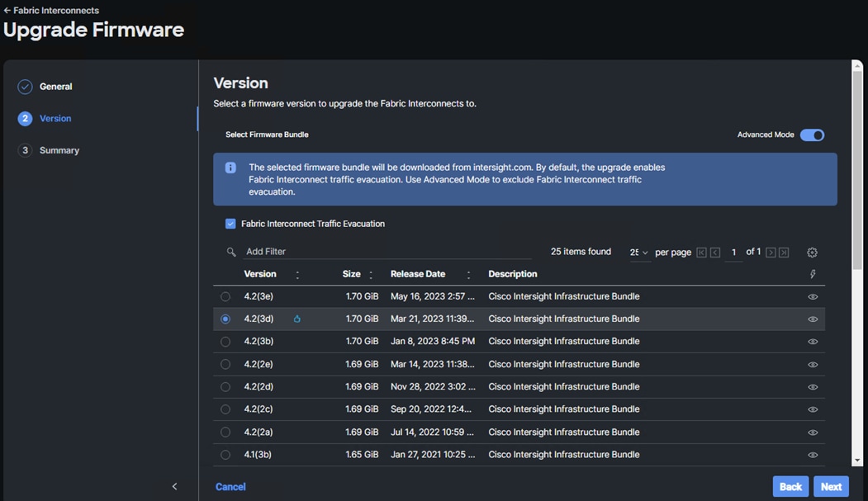Go back to Fabric Interconnects
The height and width of the screenshot is (501, 868).
(51, 10)
